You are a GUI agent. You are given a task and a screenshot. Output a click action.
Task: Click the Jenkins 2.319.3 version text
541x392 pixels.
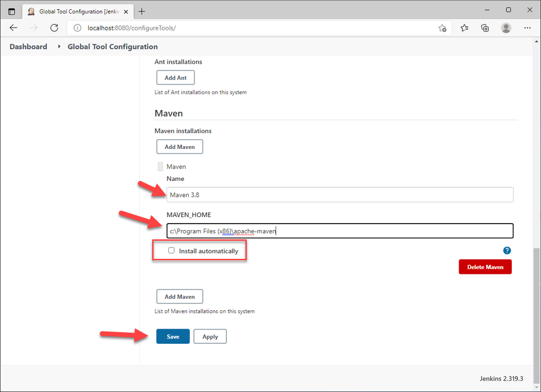coord(501,378)
